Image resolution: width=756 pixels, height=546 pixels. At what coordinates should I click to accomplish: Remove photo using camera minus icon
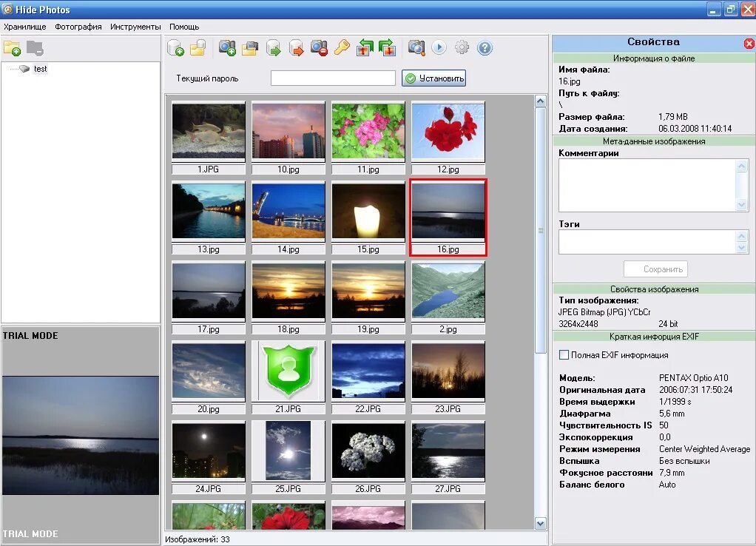point(319,48)
